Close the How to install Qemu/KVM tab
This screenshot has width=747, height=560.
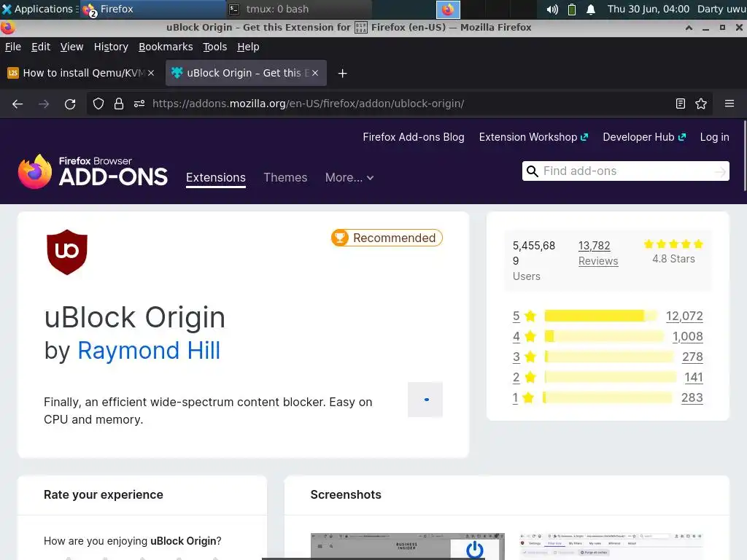click(151, 74)
